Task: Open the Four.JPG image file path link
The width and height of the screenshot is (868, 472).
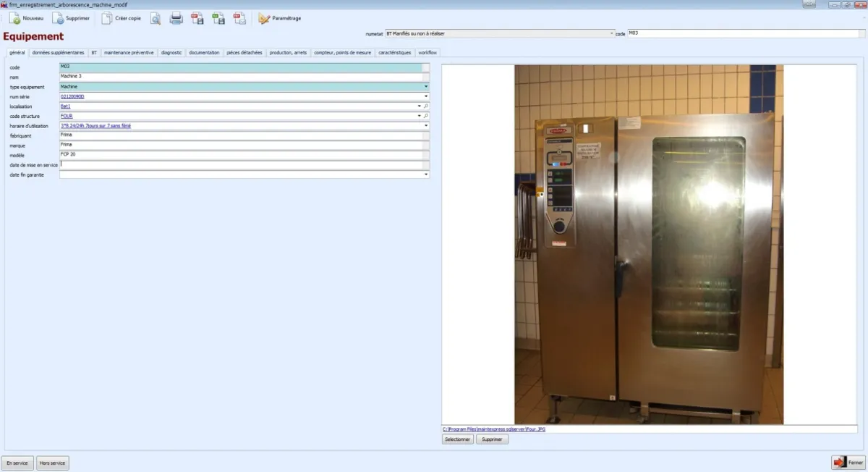Action: pyautogui.click(x=494, y=429)
